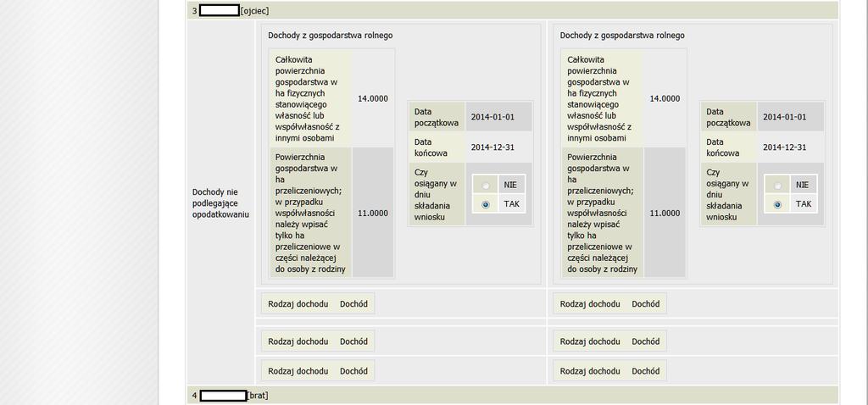Viewport: 868px width, 405px height.
Task: Click right 'Czy osiągany w dniu składania wniosku' label
Action: tap(728, 194)
